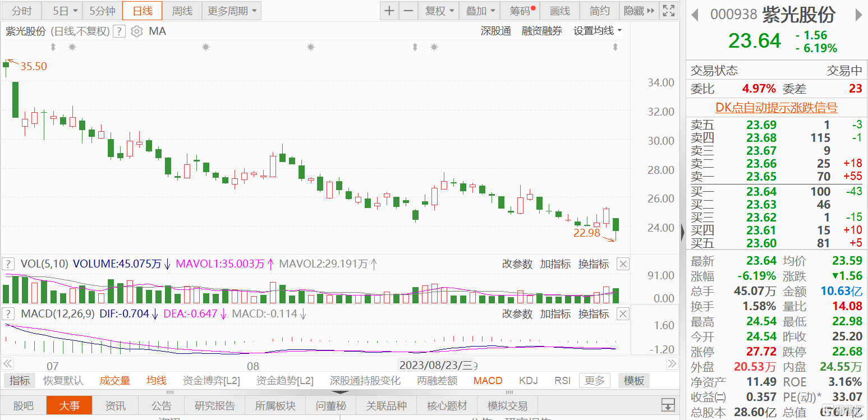The image size is (868, 420).
Task: Click the first sun event marker on chart
Action: point(72,47)
